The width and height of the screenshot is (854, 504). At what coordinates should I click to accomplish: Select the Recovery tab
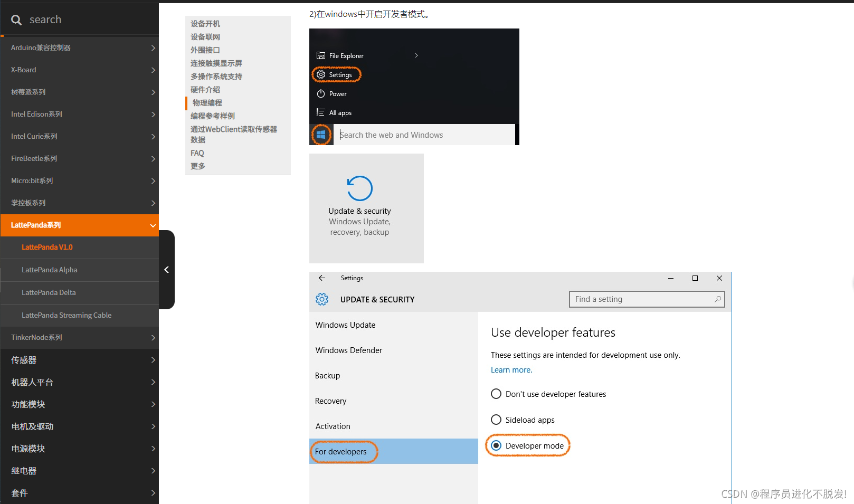coord(394,401)
